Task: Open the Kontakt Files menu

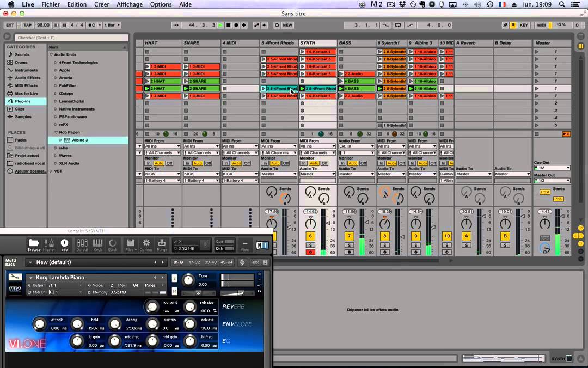Action: [130, 245]
